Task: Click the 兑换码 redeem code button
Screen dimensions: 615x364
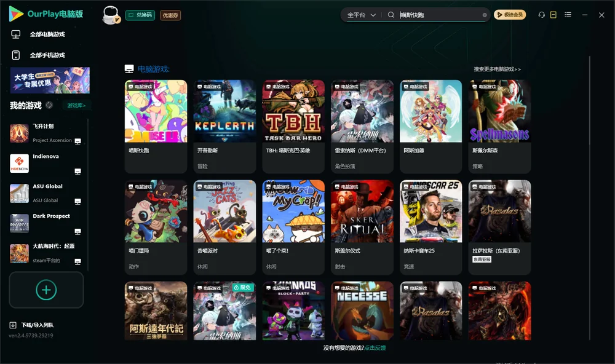Action: point(140,15)
